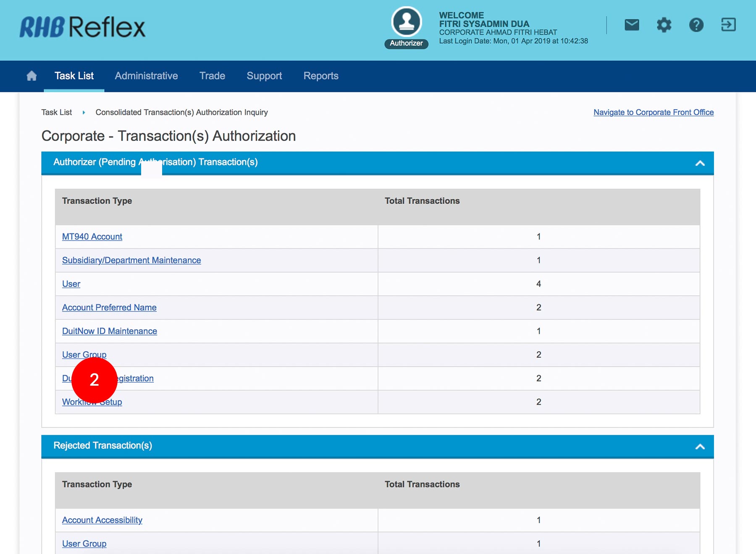Open Account Preferred Name transactions
This screenshot has width=756, height=554.
tap(109, 308)
